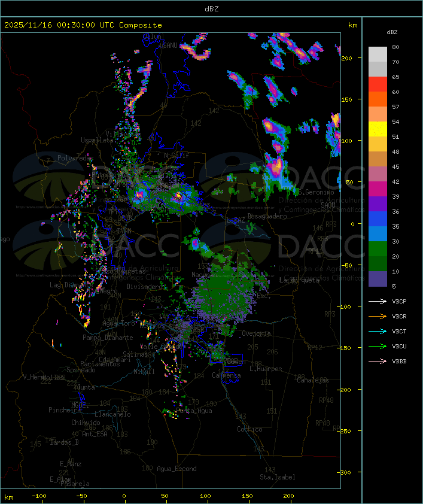Click the L.Huarpes place label

click(x=266, y=369)
